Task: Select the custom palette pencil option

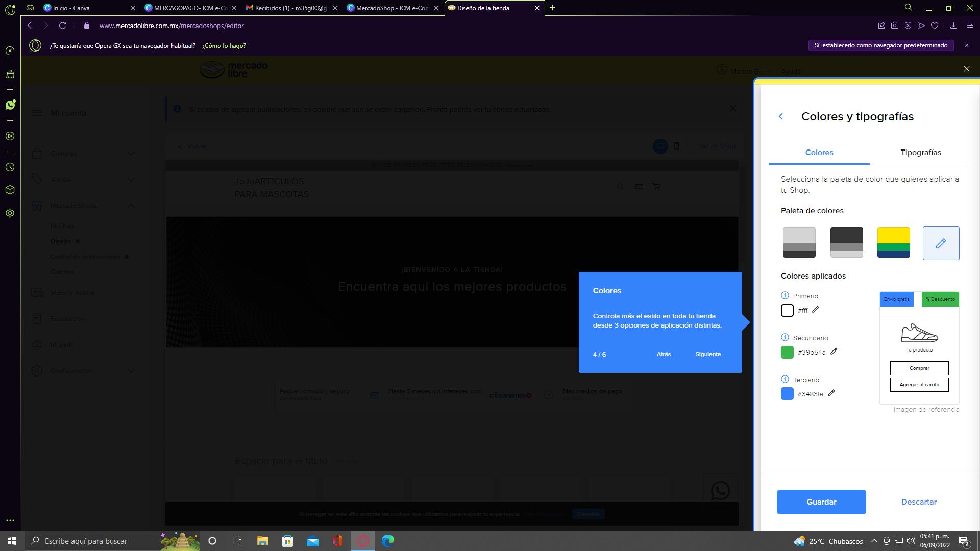Action: (x=941, y=243)
